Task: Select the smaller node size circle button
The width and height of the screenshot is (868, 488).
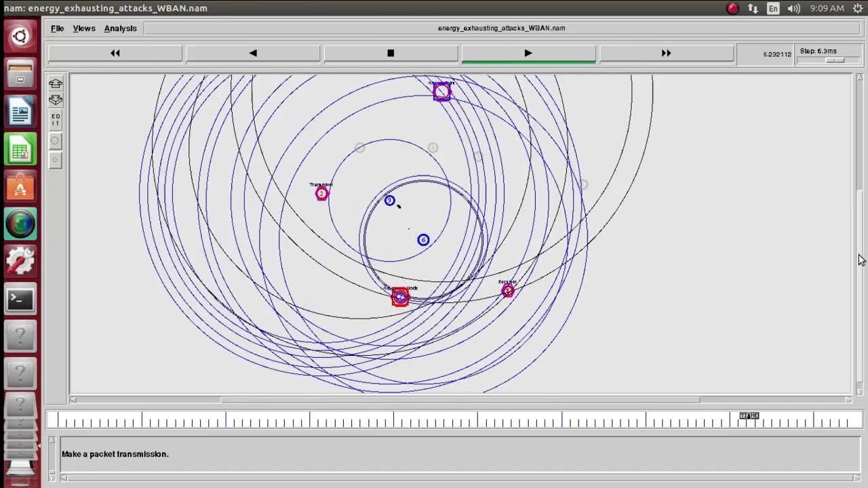Action: click(56, 160)
